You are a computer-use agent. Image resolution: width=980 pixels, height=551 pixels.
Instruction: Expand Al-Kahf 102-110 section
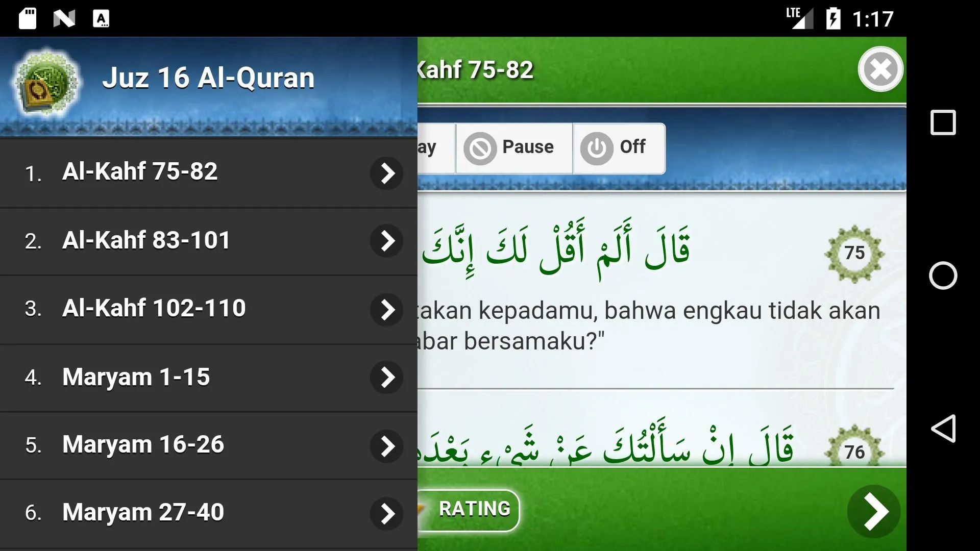[387, 309]
